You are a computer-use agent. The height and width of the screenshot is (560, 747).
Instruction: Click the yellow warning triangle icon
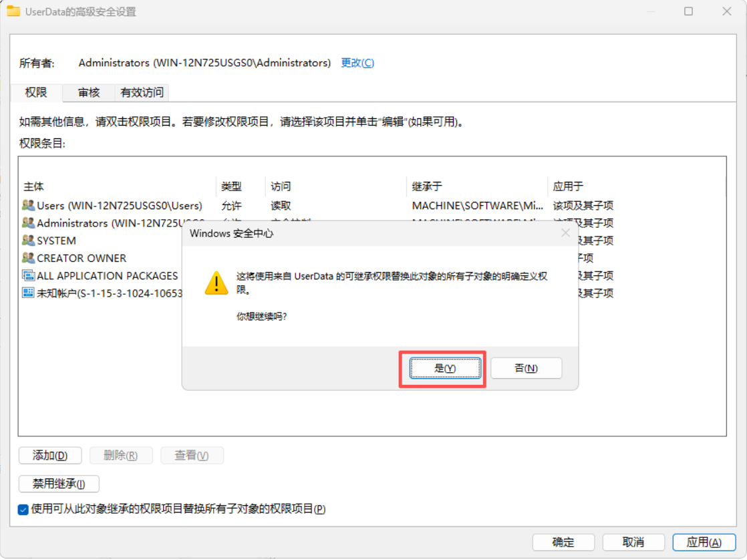click(x=216, y=283)
